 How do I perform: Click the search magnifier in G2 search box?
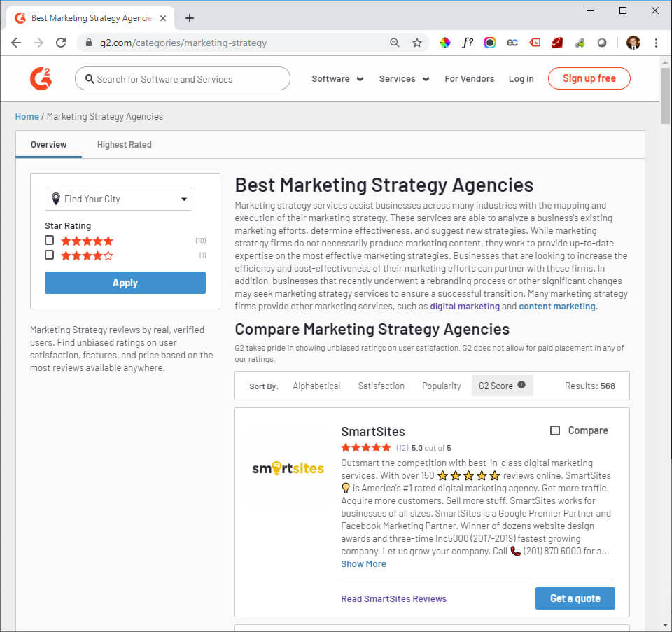[x=89, y=79]
